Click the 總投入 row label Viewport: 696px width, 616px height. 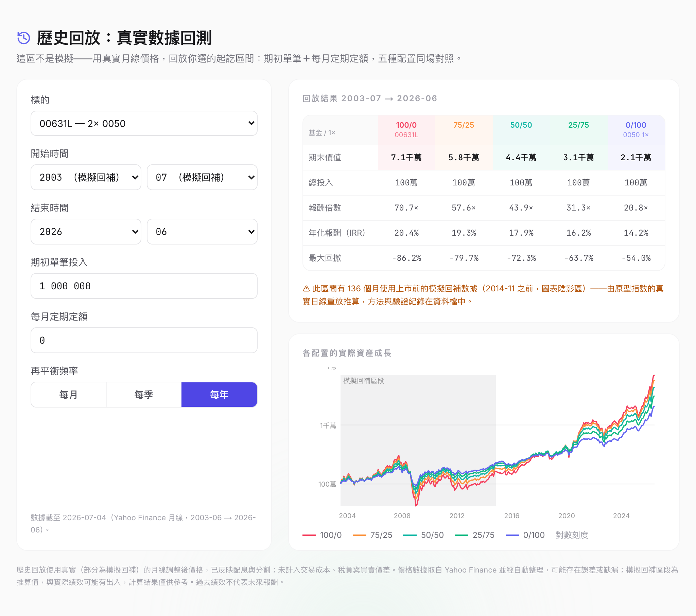(x=321, y=183)
